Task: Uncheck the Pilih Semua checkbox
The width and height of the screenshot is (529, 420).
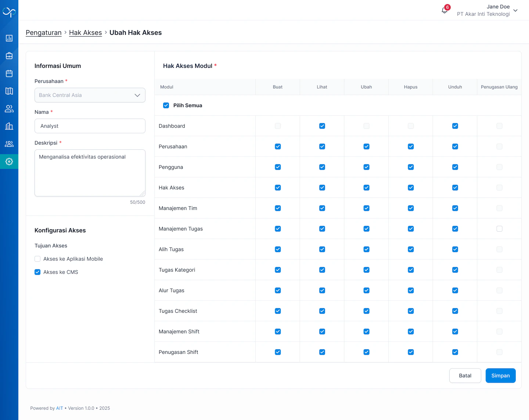Action: [x=166, y=105]
